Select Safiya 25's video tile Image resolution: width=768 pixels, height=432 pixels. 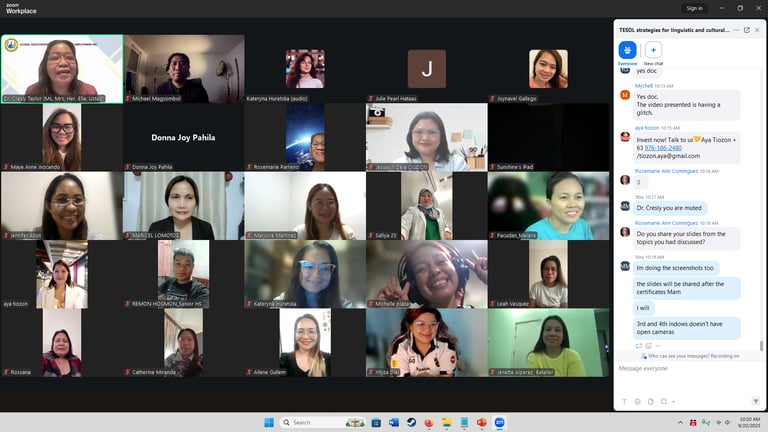coord(427,206)
